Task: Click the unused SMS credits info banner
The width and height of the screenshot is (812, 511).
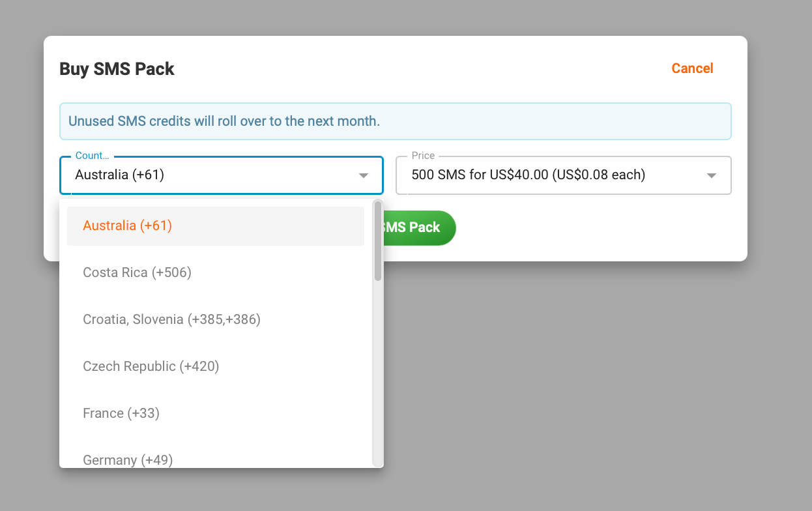Action: [395, 121]
